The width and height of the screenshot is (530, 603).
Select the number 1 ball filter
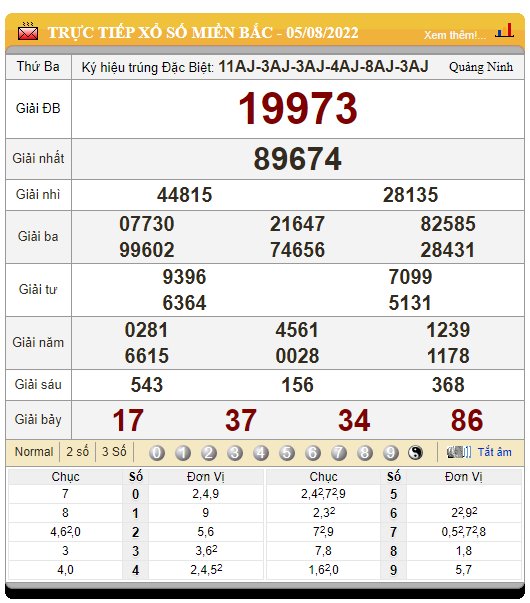tap(183, 453)
